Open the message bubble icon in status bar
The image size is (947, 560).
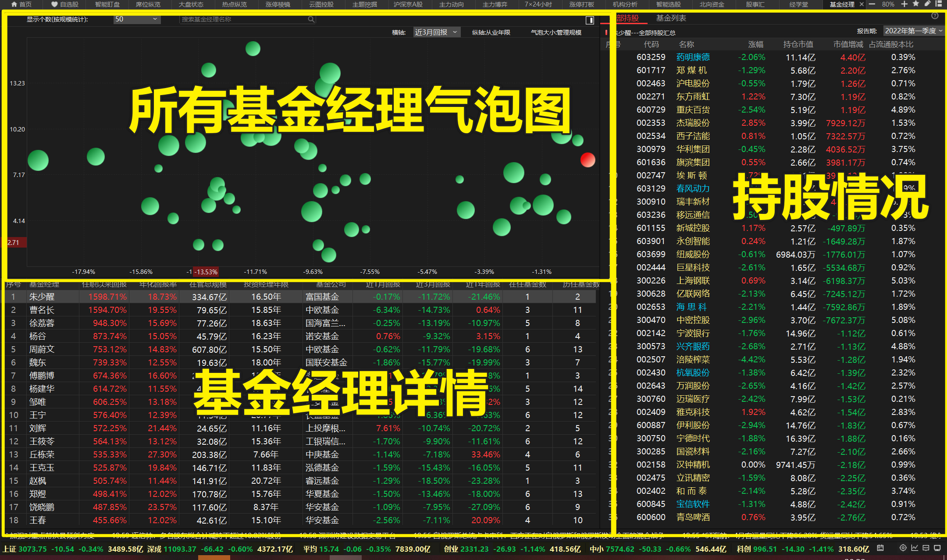coord(926,548)
